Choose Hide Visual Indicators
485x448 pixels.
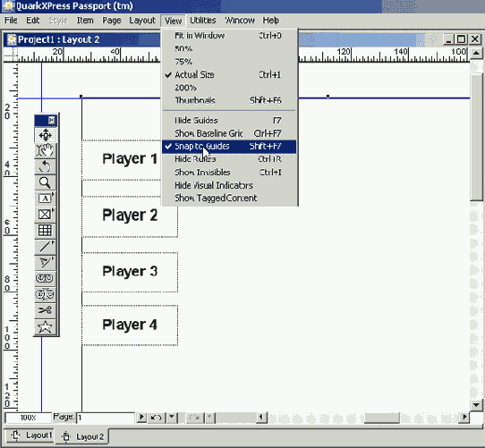coord(229,185)
